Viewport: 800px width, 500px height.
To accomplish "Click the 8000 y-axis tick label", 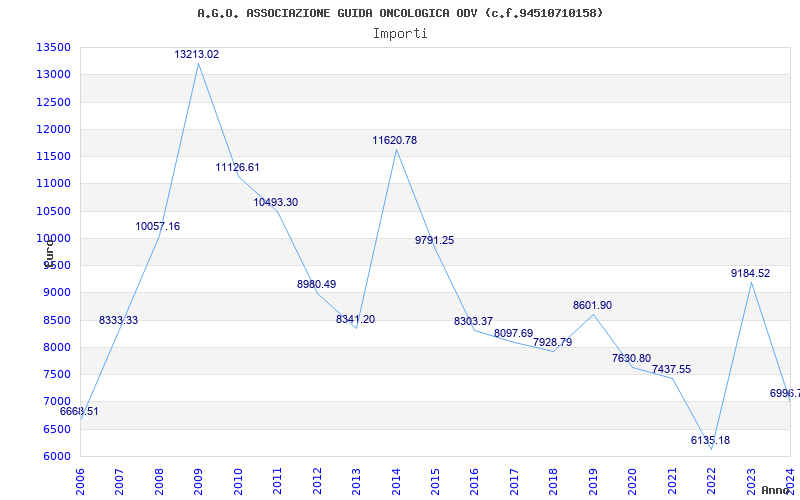I will pyautogui.click(x=57, y=347).
